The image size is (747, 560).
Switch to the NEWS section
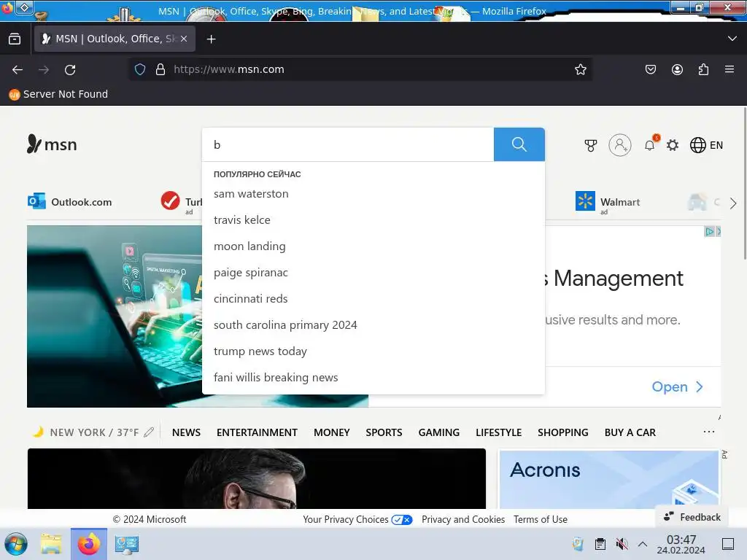tap(186, 432)
